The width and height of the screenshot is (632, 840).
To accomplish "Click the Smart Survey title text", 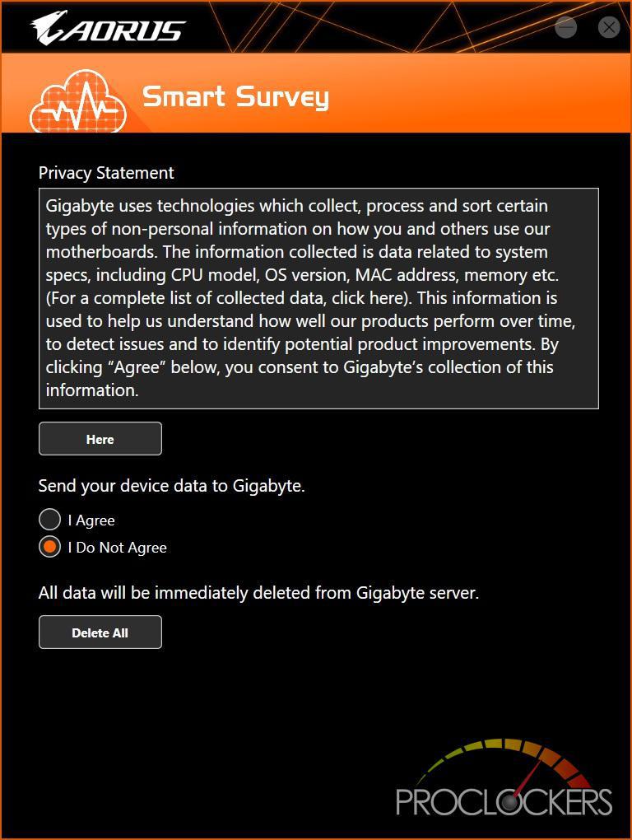I will pyautogui.click(x=236, y=97).
